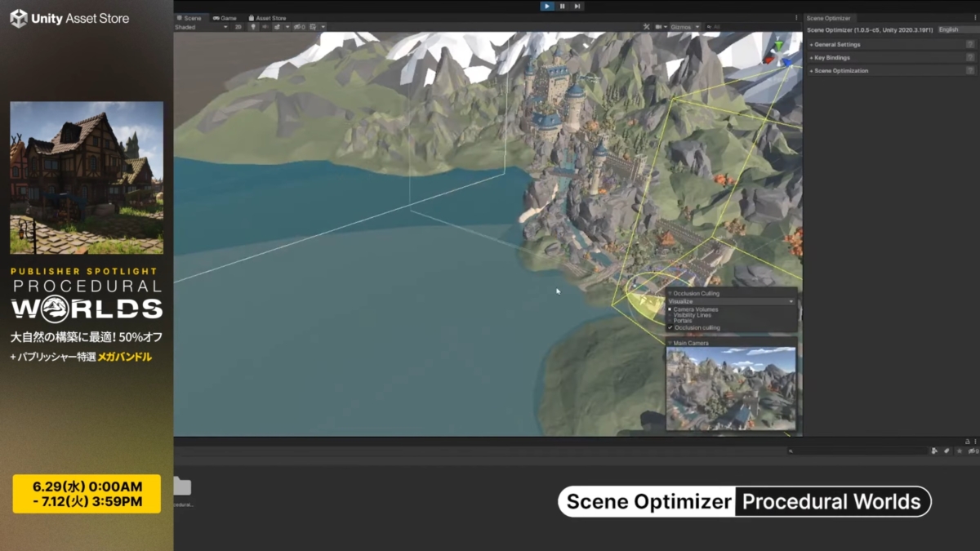Viewport: 980px width, 551px height.
Task: Toggle scene effects icon in Scene toolbar
Action: [278, 27]
